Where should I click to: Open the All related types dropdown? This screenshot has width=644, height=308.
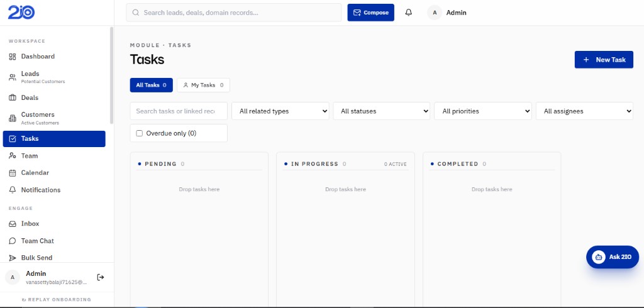[280, 111]
